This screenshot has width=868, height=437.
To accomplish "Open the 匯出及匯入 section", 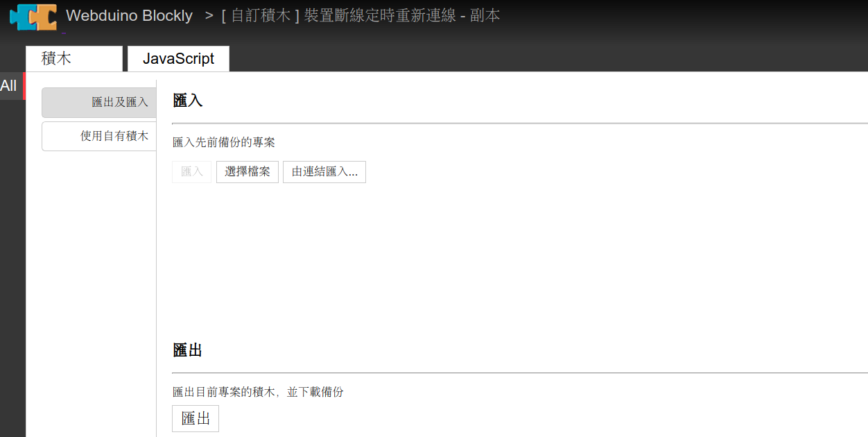I will [x=99, y=103].
